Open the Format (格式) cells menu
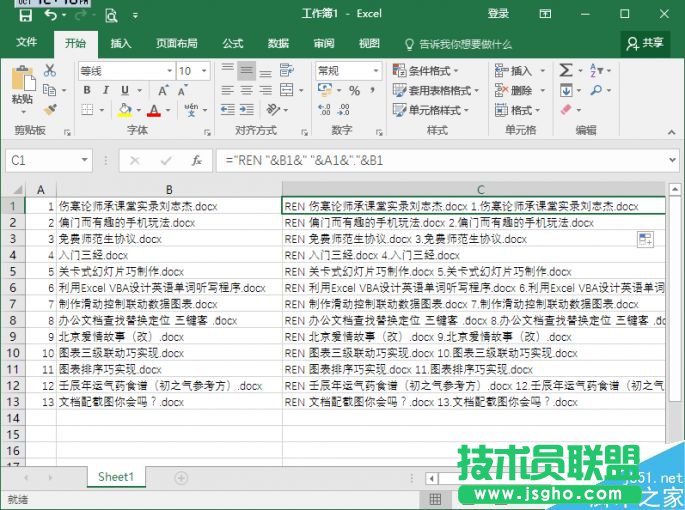 (x=517, y=110)
